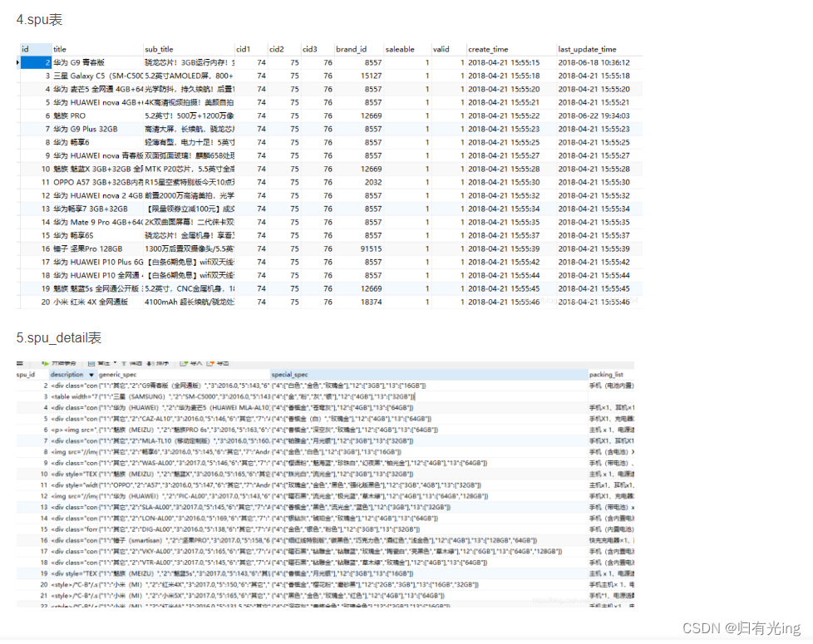Select the title cell 'OPPO A57 3GB+32GB'

click(x=97, y=182)
